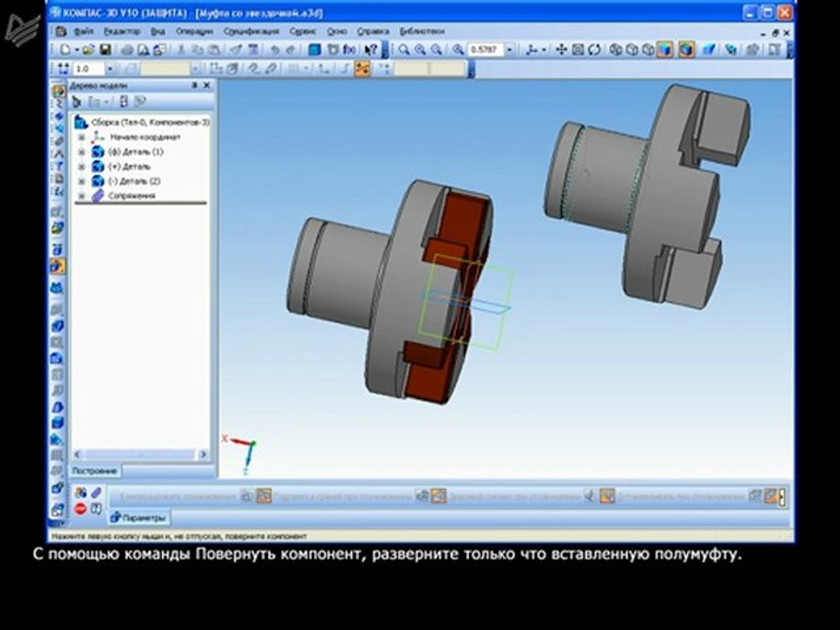The image size is (840, 630).
Task: Open the Спецификация menu
Action: coord(251,31)
